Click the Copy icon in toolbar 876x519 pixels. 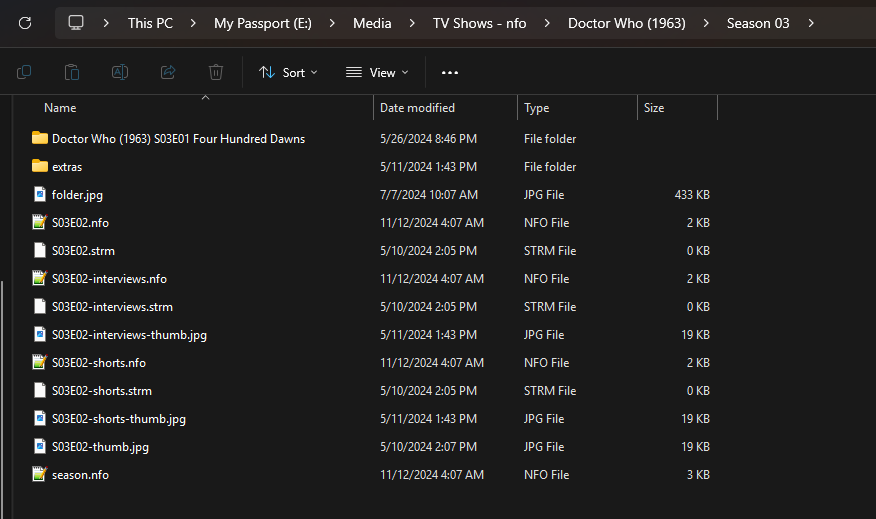click(24, 72)
